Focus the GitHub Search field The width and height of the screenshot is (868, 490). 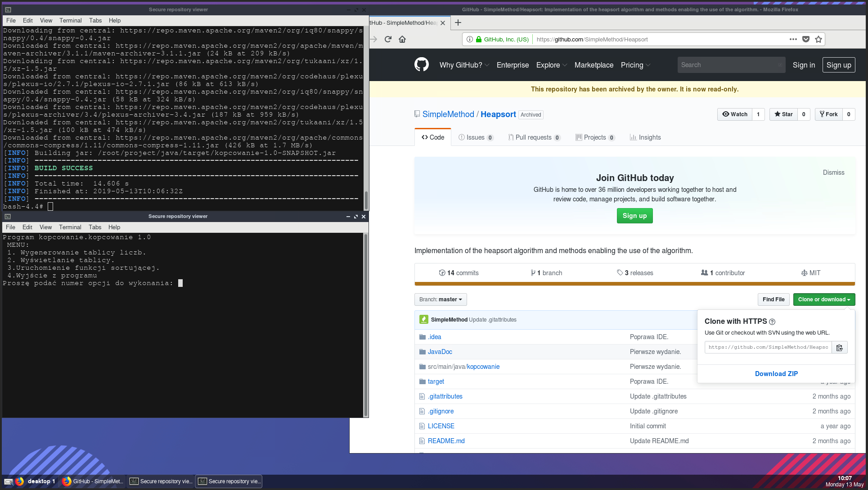(x=729, y=65)
